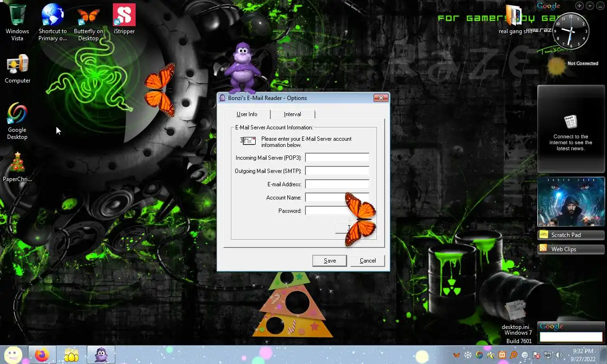Click the smiley Start button on taskbar
This screenshot has width=607, height=364.
click(13, 355)
